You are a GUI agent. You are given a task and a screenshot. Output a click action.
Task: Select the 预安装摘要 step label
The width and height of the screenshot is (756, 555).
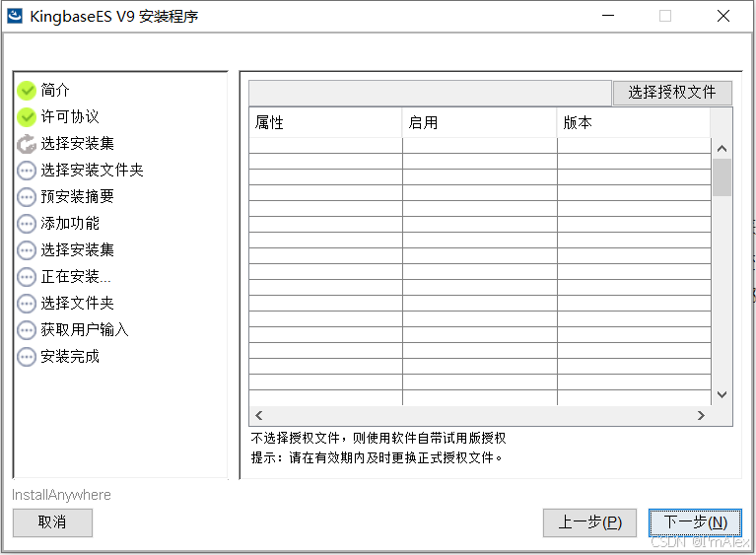(77, 197)
